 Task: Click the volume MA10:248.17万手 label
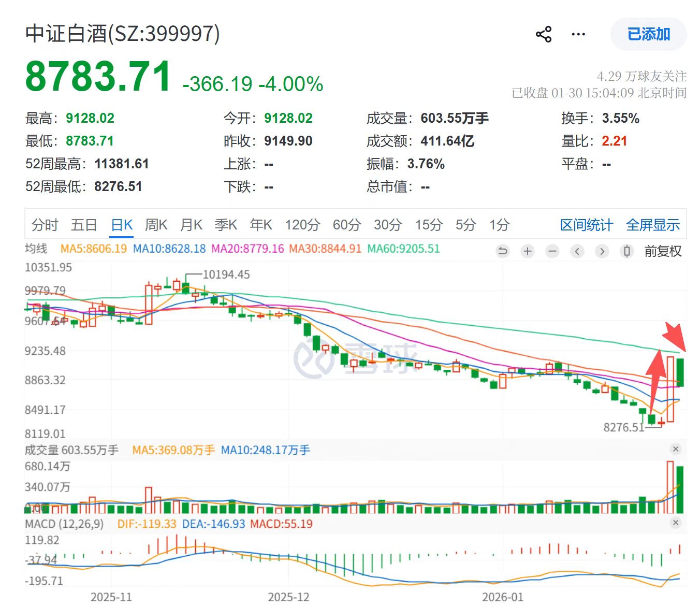tap(265, 450)
